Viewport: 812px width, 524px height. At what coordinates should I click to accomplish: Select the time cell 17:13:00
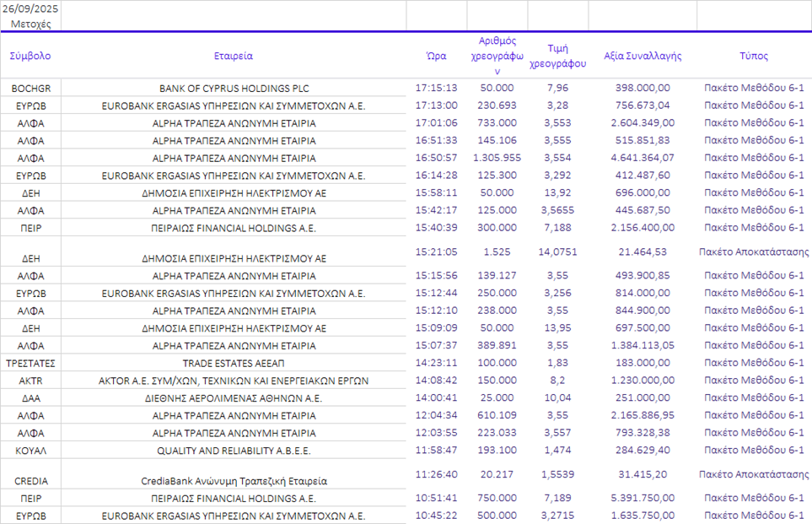[437, 105]
